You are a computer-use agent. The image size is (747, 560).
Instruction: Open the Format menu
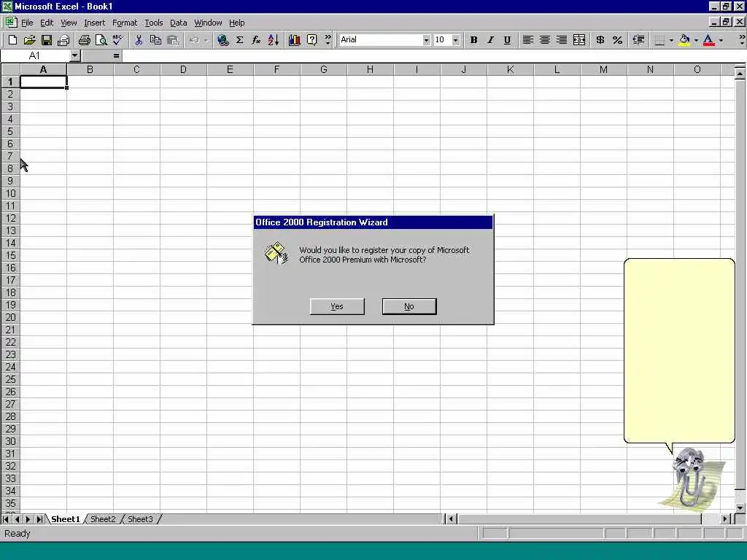[125, 23]
